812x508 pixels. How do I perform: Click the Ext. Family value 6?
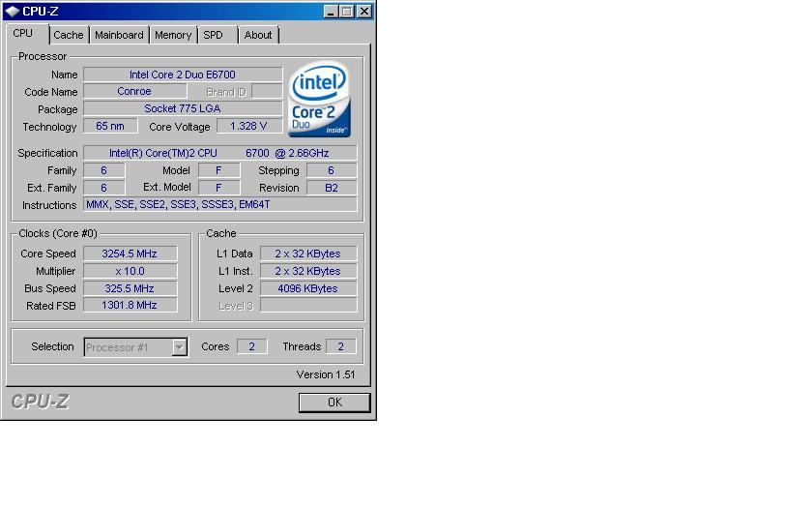point(104,188)
